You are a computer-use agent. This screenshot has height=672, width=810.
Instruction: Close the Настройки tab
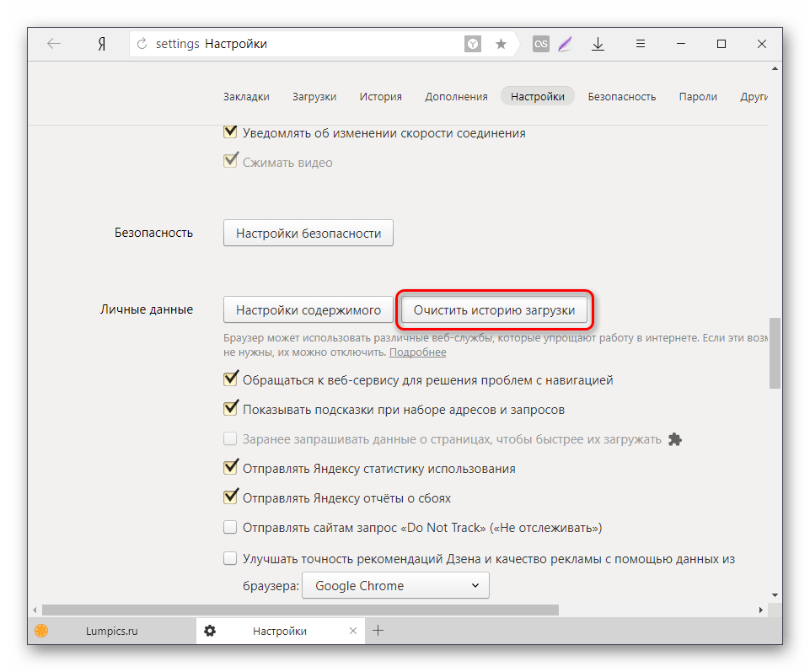(x=353, y=631)
